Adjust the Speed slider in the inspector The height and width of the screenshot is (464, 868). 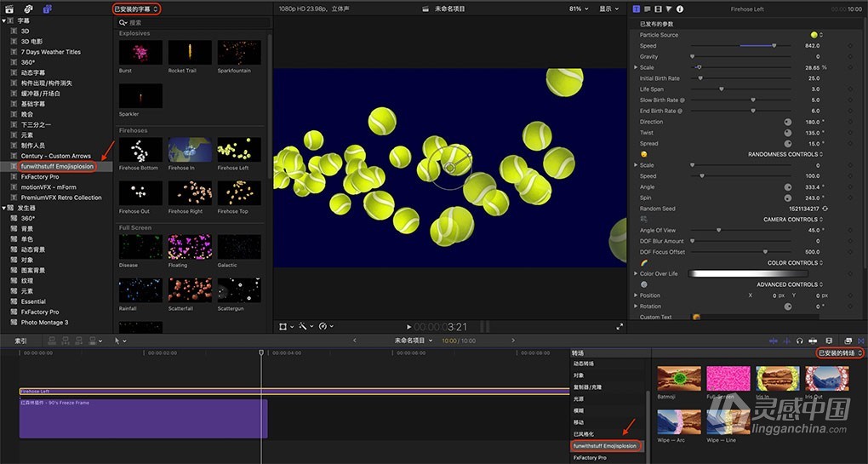point(774,46)
